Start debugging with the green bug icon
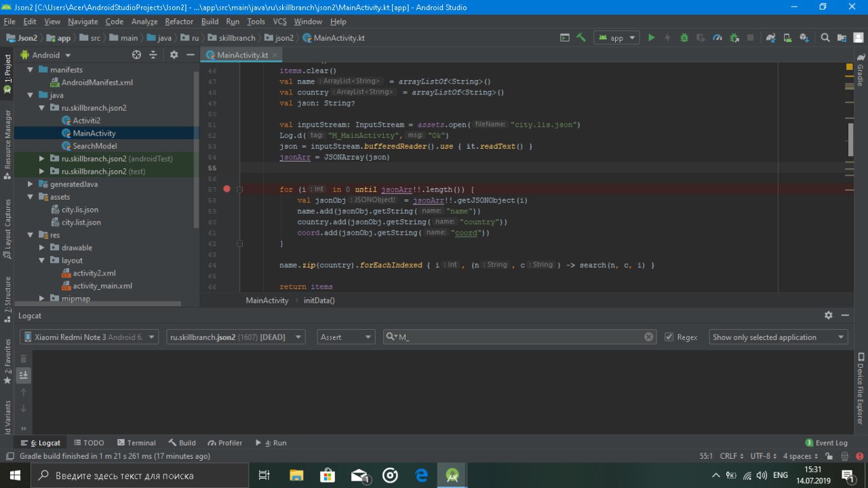The height and width of the screenshot is (488, 868). pyautogui.click(x=684, y=38)
